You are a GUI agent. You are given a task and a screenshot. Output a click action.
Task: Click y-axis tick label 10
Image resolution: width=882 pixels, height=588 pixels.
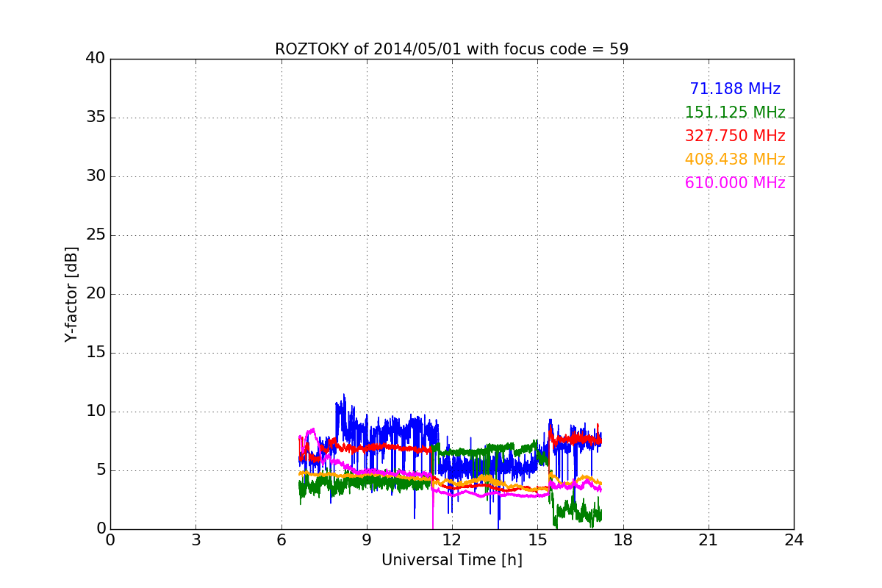pyautogui.click(x=96, y=412)
